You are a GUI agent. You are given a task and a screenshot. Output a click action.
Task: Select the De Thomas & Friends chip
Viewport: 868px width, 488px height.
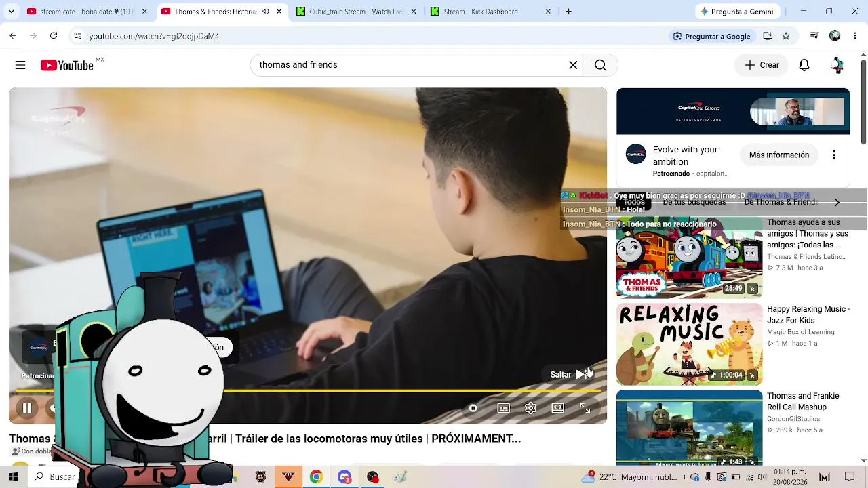click(781, 202)
